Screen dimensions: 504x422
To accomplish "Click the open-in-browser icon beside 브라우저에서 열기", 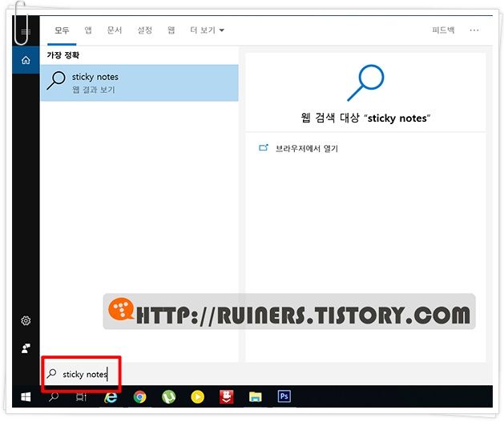I will pos(264,147).
